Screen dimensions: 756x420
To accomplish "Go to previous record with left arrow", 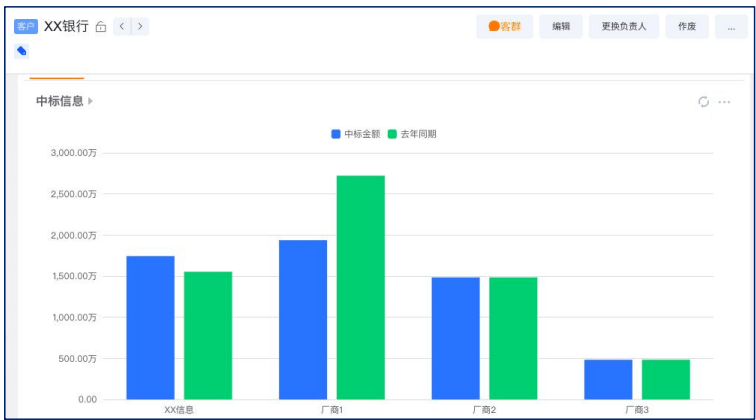I will pyautogui.click(x=121, y=26).
